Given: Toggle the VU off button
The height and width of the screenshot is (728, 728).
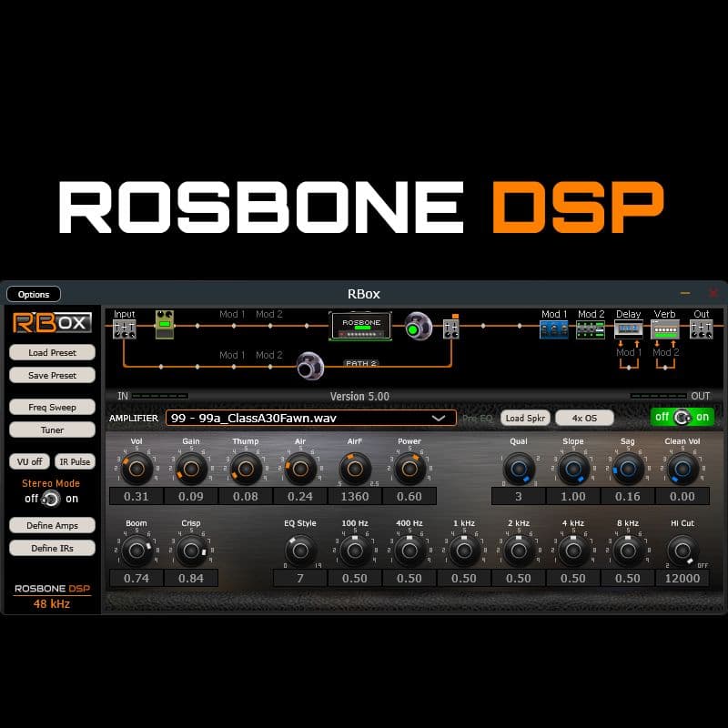Looking at the screenshot, I should [x=29, y=461].
